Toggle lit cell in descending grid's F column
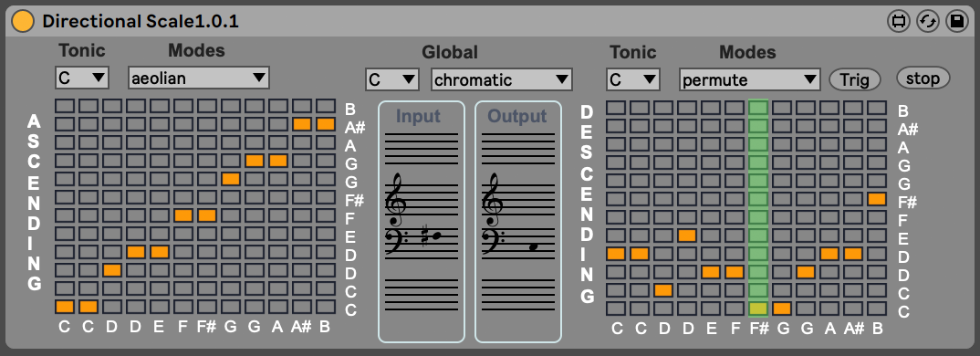 point(735,272)
